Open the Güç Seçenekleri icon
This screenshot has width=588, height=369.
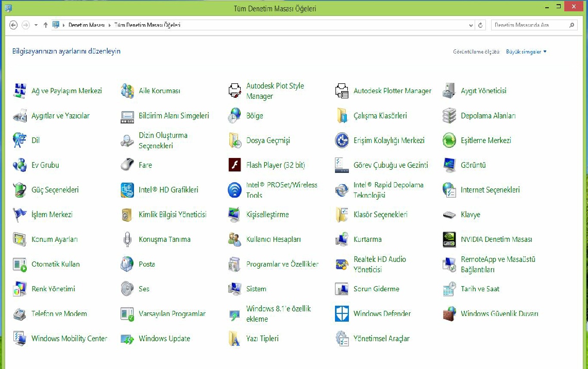20,190
